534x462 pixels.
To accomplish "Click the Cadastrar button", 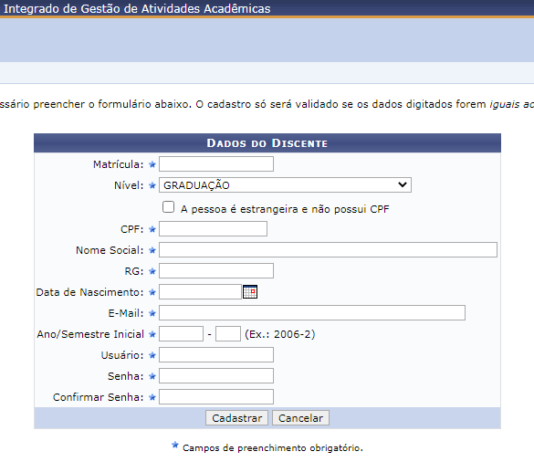I will pyautogui.click(x=237, y=418).
